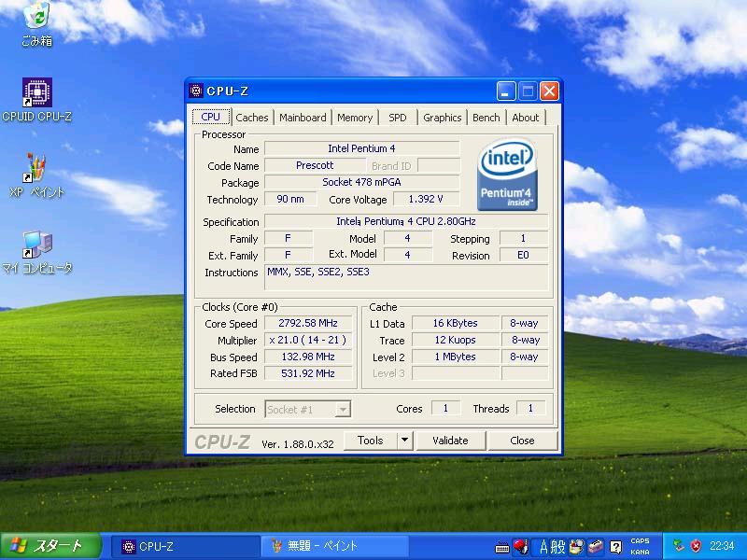Click the IME keyboard icon in language bar
The height and width of the screenshot is (560, 747).
pyautogui.click(x=502, y=547)
